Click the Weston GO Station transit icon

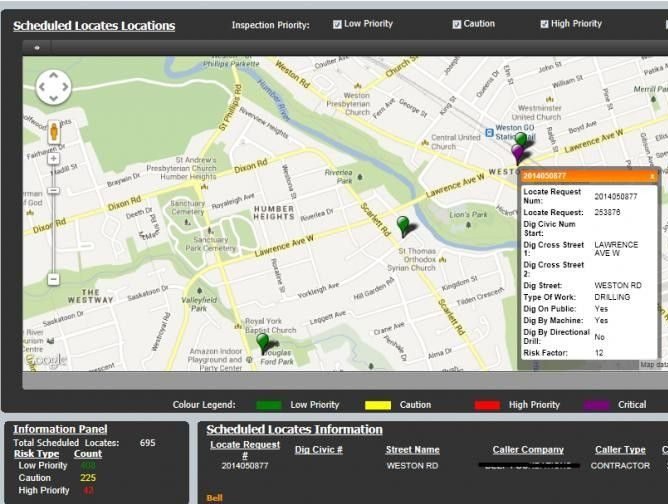click(489, 133)
